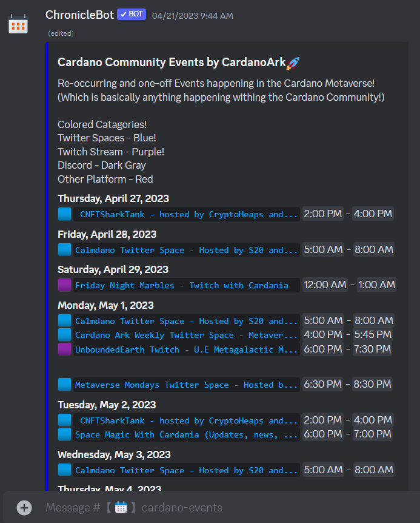Viewport: 420px width, 523px height.
Task: Click the Twitch Stream - Purple! category line
Action: [x=110, y=152]
